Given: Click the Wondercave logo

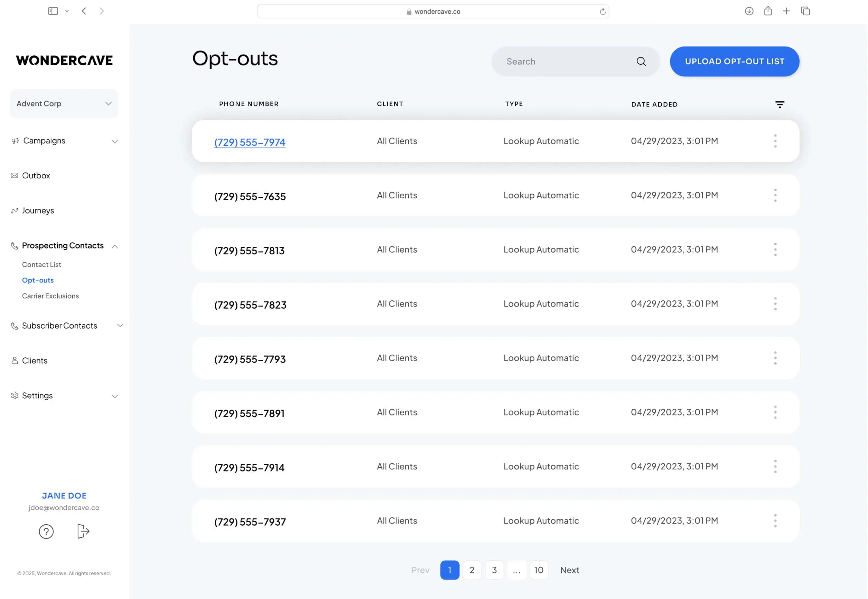Looking at the screenshot, I should pyautogui.click(x=64, y=60).
